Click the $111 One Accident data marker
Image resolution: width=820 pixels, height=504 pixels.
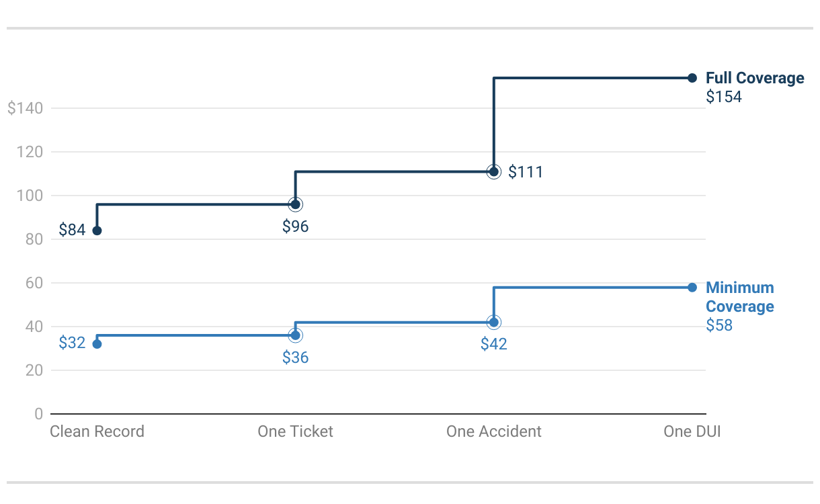(x=493, y=172)
